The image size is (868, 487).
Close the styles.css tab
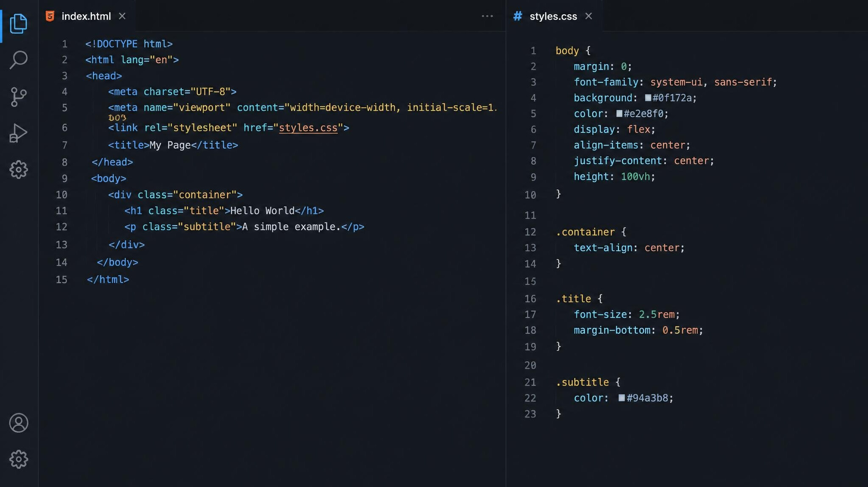coord(588,16)
